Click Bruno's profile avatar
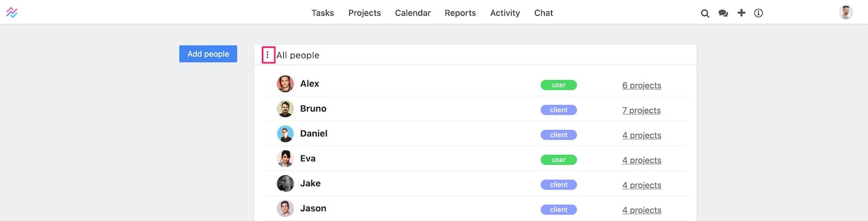The height and width of the screenshot is (221, 868). 285,109
